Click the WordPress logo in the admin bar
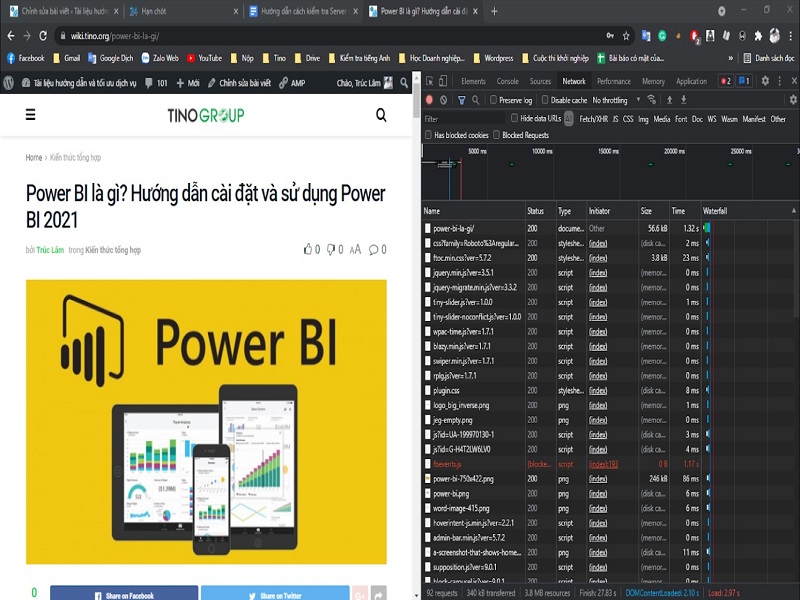This screenshot has height=600, width=800. (x=9, y=83)
